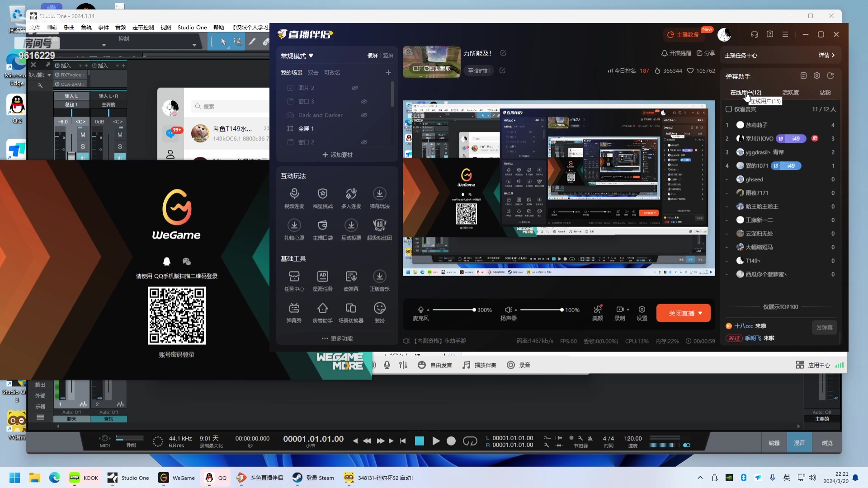Click 搜索 search field in QQ
This screenshot has width=868, height=488.
click(230, 106)
